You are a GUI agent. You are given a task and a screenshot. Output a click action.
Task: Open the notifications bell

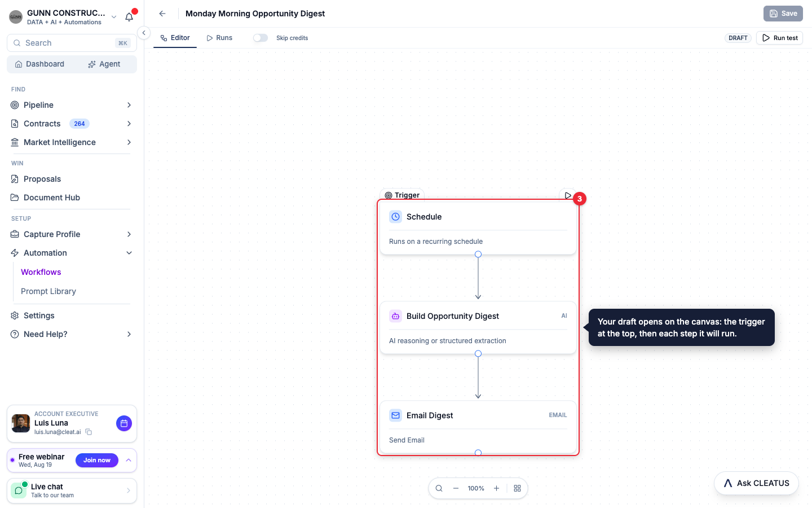pyautogui.click(x=129, y=17)
